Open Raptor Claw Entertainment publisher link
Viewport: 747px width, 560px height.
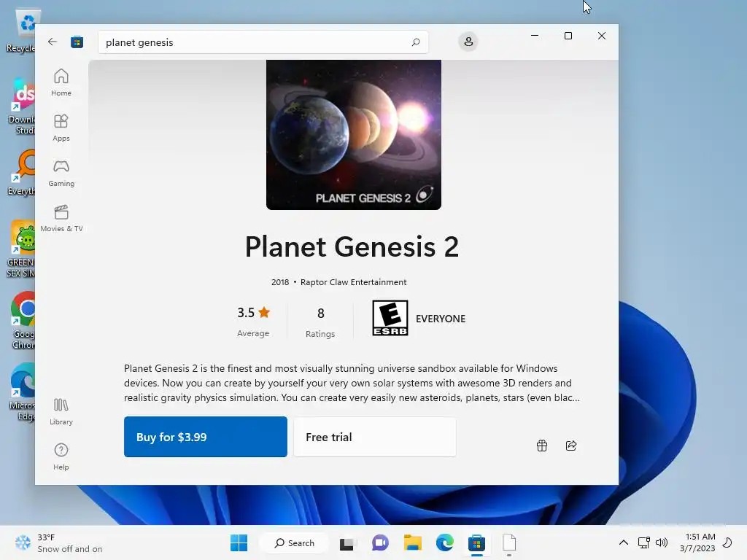point(354,282)
